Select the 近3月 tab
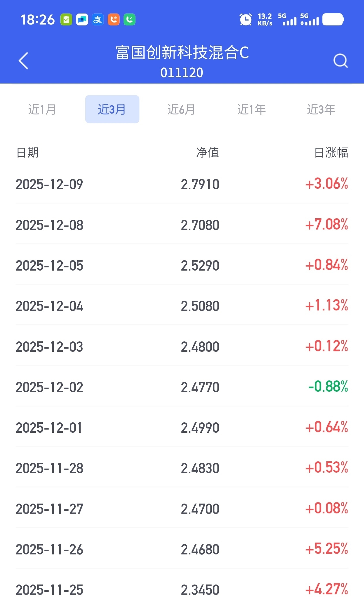The image size is (364, 603). [112, 109]
